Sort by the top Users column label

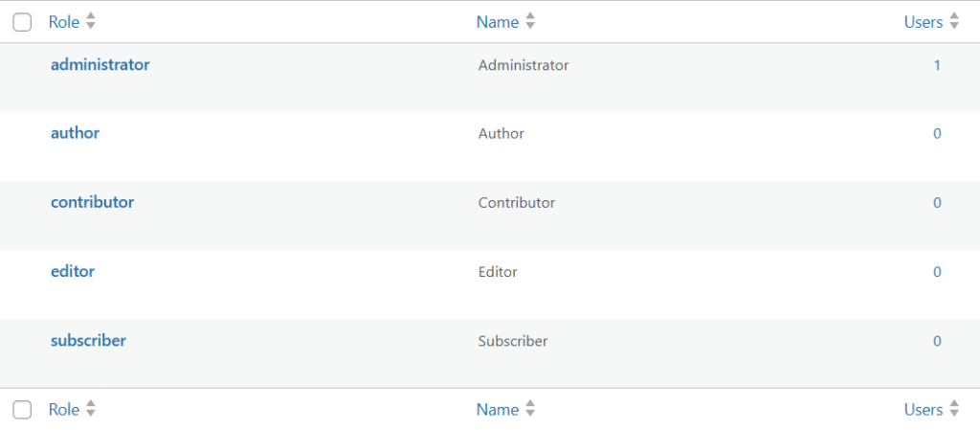(x=924, y=21)
